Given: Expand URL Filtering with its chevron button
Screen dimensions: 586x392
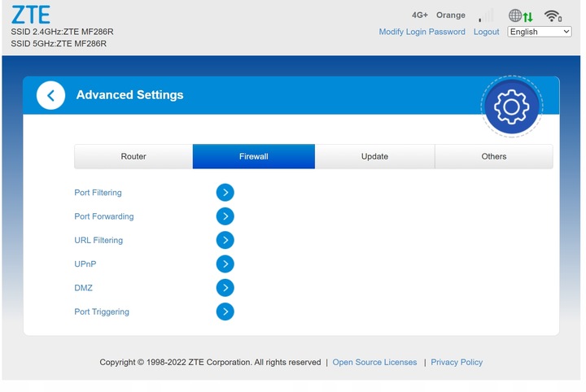Looking at the screenshot, I should click(x=225, y=240).
